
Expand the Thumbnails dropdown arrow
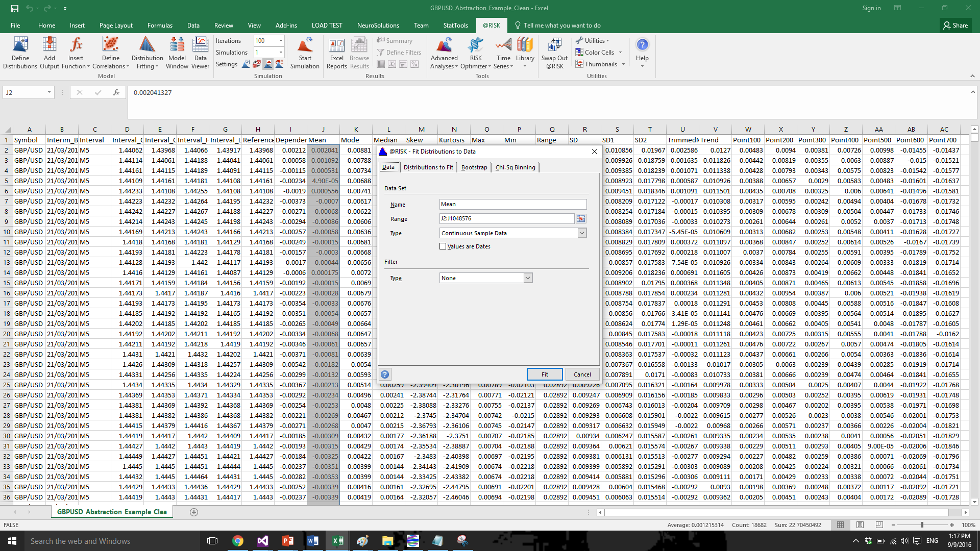click(623, 64)
